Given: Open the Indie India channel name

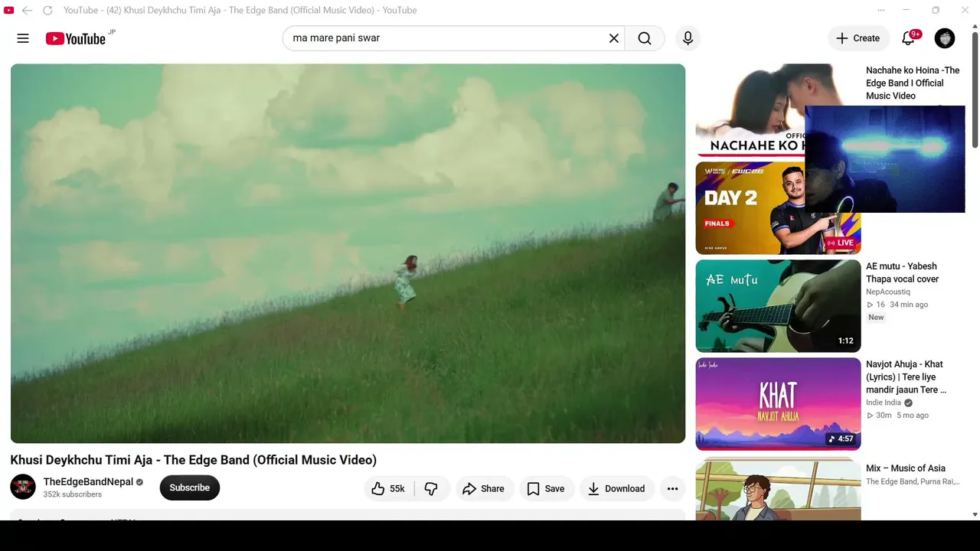Looking at the screenshot, I should [x=884, y=403].
